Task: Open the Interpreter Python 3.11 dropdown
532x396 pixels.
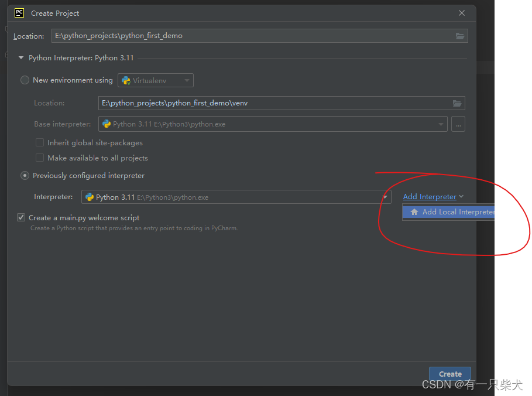Action: click(236, 197)
